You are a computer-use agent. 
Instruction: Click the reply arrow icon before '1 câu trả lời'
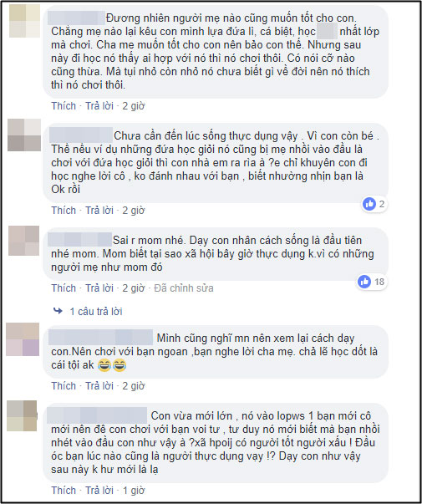(58, 311)
